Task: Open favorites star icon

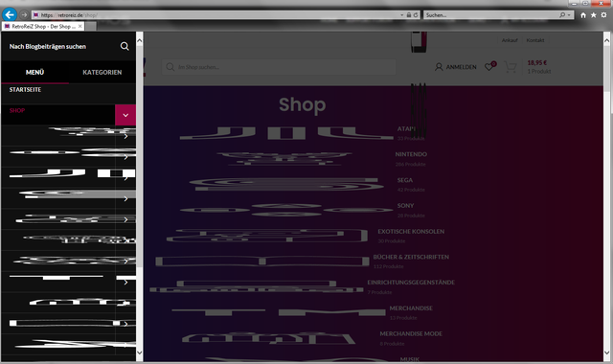Action: (x=594, y=15)
